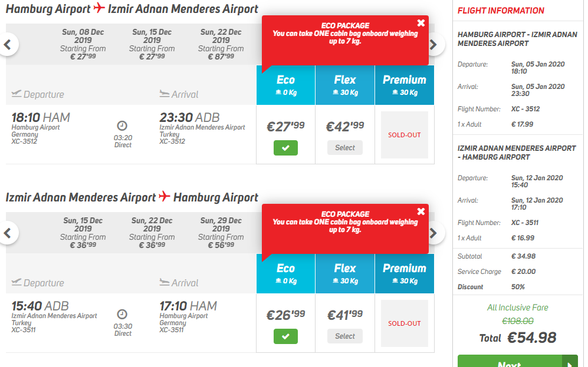Show earlier outbound dates with left arrow
The height and width of the screenshot is (367, 588).
pos(7,45)
